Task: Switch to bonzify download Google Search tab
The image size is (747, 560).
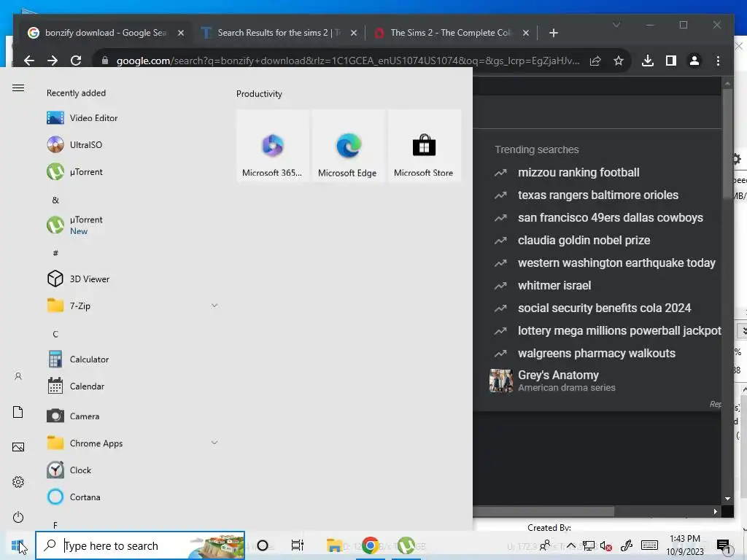Action: click(x=106, y=32)
